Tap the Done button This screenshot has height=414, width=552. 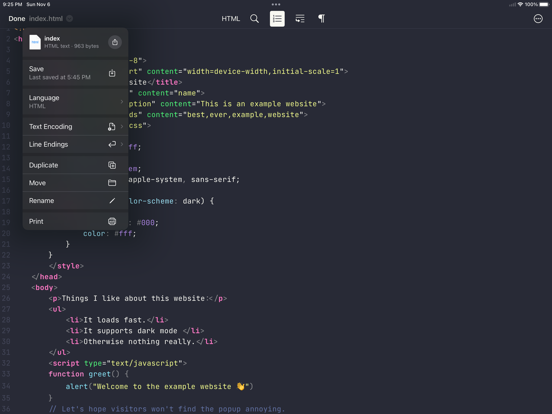pyautogui.click(x=17, y=19)
